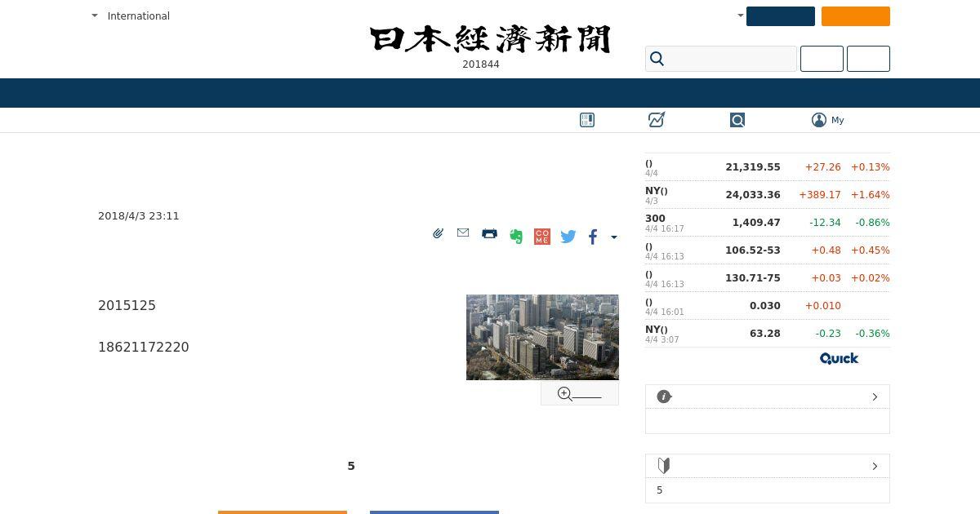Enlarge photo with zoom magnifier button
980x514 pixels.
(580, 394)
